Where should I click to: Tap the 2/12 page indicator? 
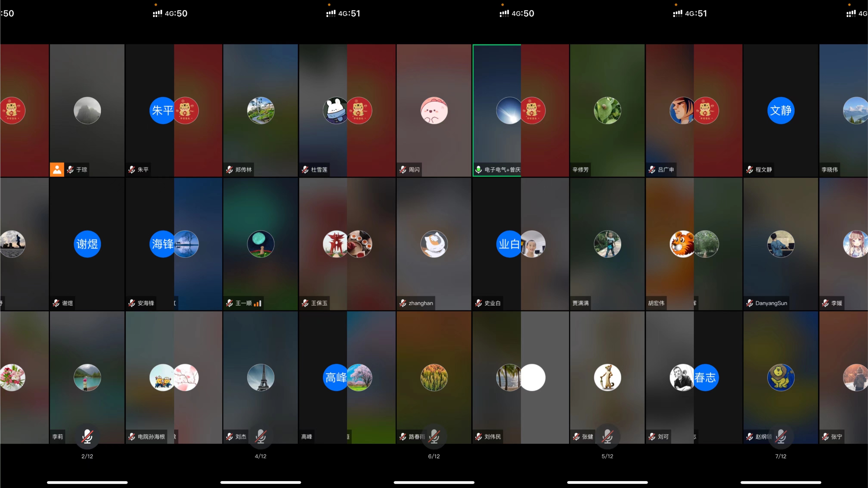(87, 456)
